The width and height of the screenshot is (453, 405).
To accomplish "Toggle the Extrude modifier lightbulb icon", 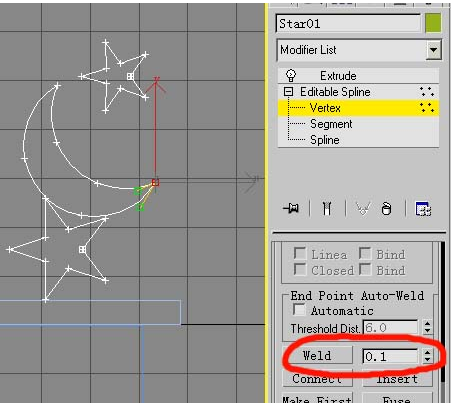I will [x=291, y=76].
